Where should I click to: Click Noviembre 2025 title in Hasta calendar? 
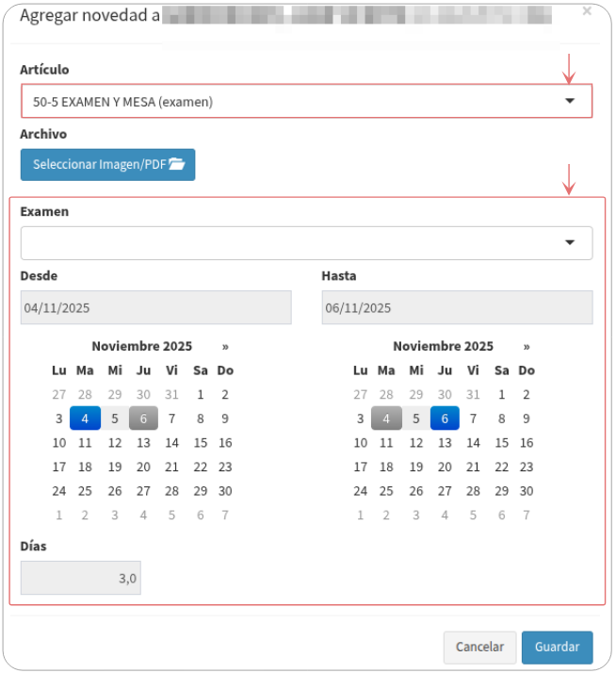click(444, 346)
